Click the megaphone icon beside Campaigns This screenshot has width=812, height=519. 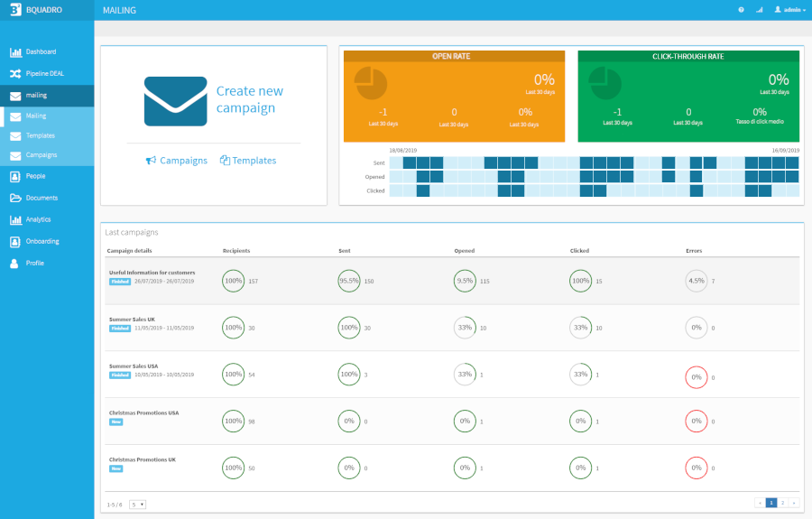click(x=151, y=161)
